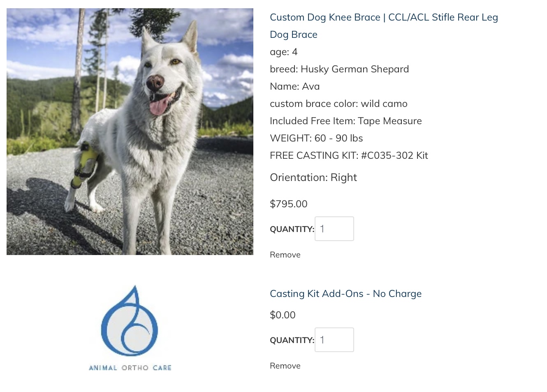Image resolution: width=547 pixels, height=392 pixels.
Task: Open the Custom Dog Knee Brace product link
Action: (384, 18)
